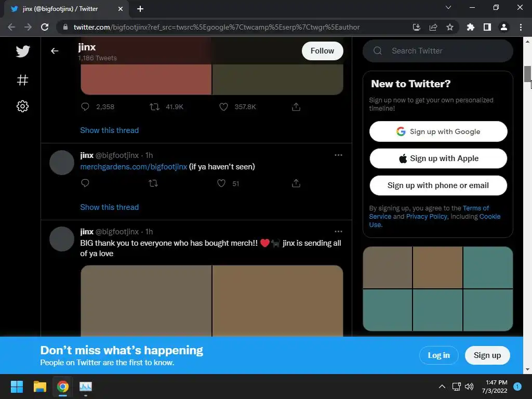The height and width of the screenshot is (399, 532).
Task: Open File Explorer from taskbar
Action: 39,387
